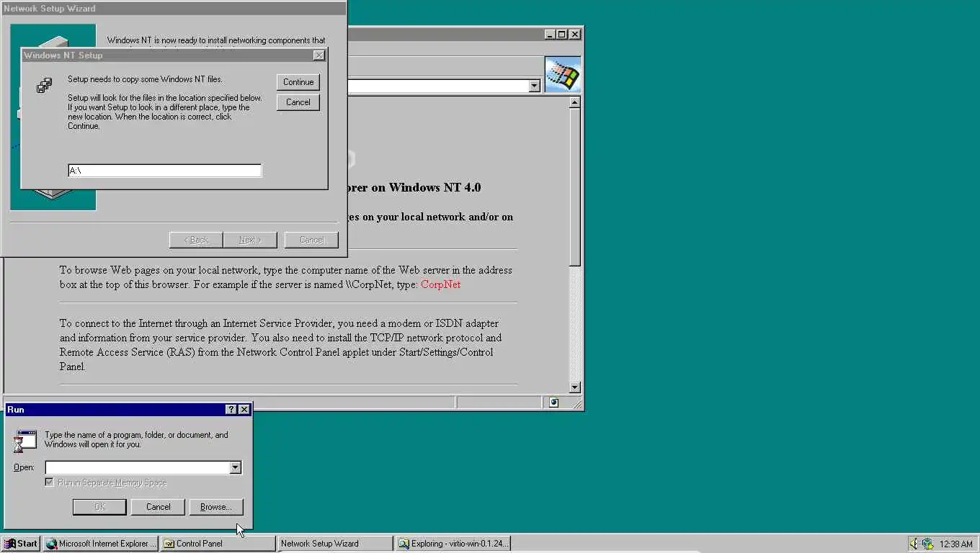Click Continue in Windows NT Setup dialog
The height and width of the screenshot is (553, 980).
tap(298, 82)
